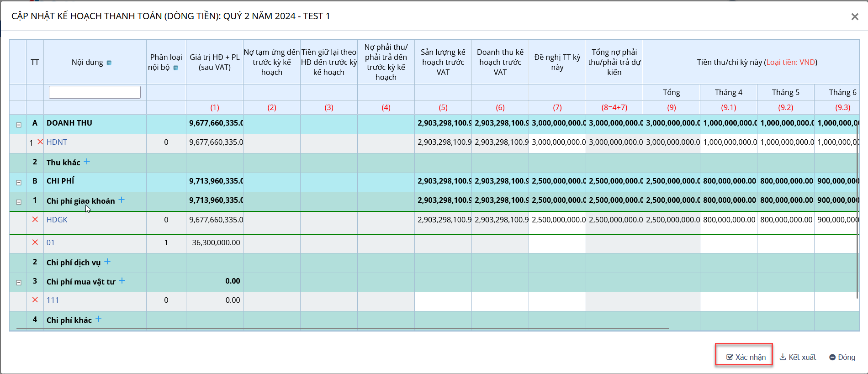Add row under Chi phí mua vật tư
This screenshot has width=868, height=374.
click(122, 281)
